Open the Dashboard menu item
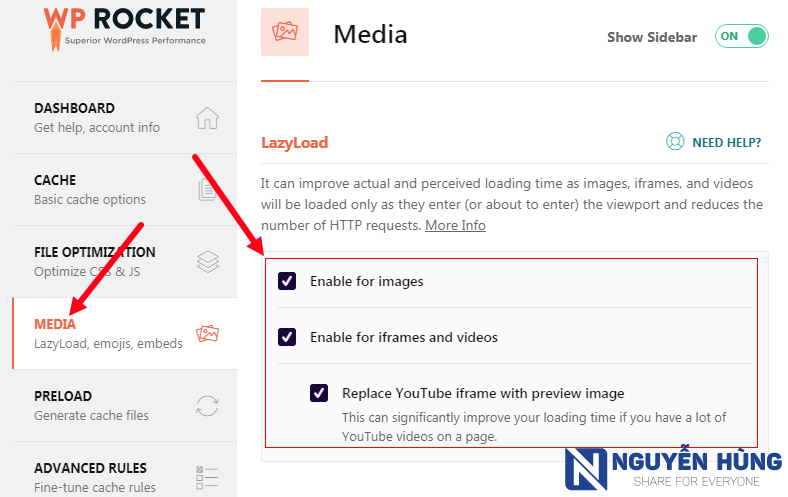Viewport: 788px width, 497px height. (125, 118)
